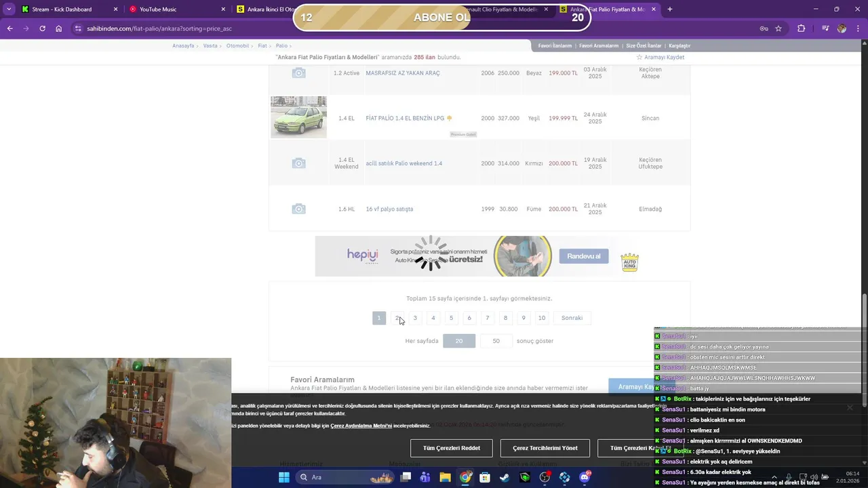
Task: Open camera placeholder of 16 vf palyo listing
Action: pos(298,209)
